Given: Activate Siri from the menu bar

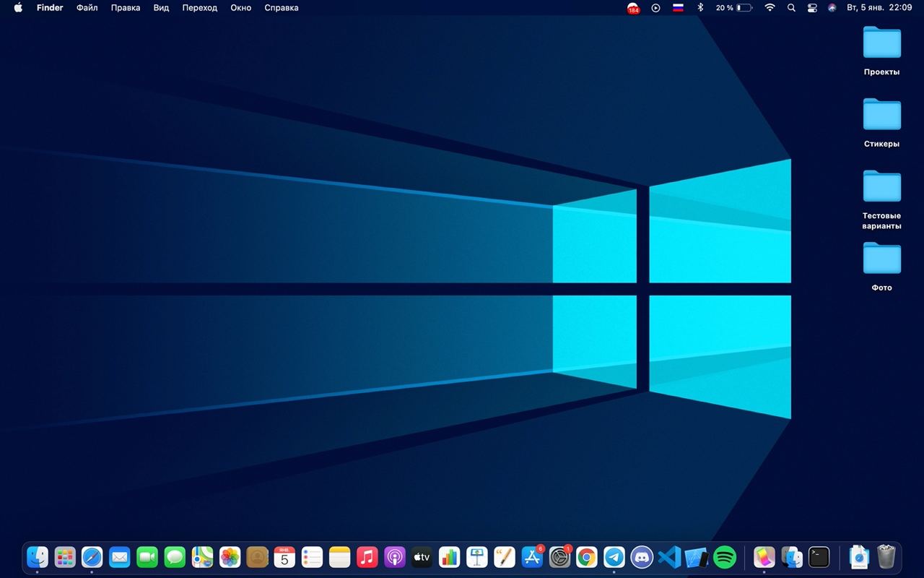Looking at the screenshot, I should pos(832,8).
